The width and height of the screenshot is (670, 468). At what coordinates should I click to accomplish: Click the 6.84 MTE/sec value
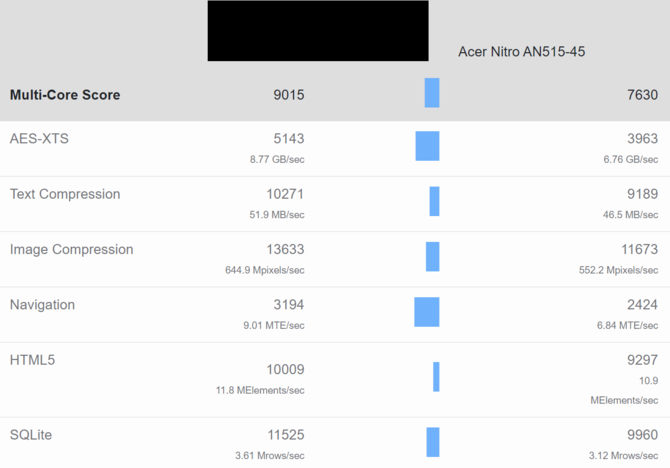[627, 326]
